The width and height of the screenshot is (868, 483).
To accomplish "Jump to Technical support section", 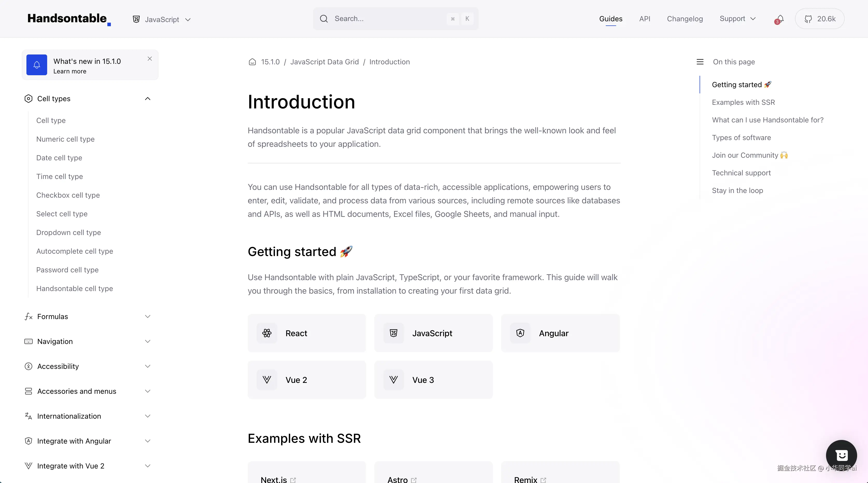I will coord(741,173).
